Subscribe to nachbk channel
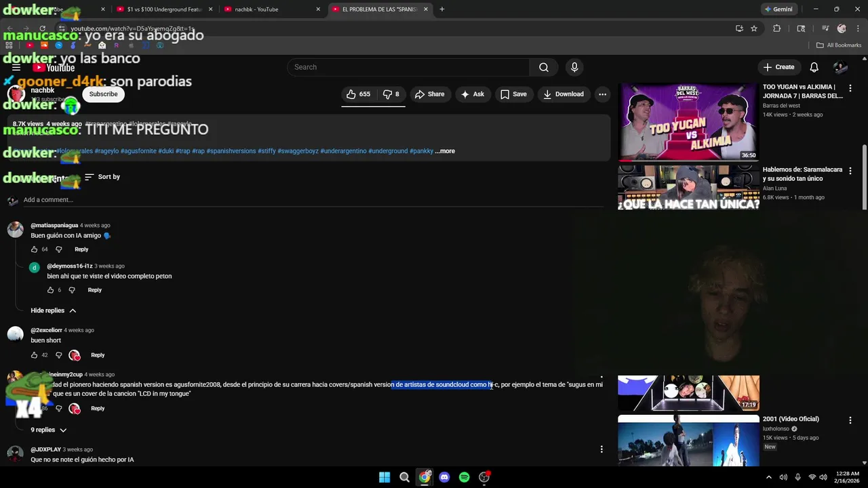 [x=103, y=94]
